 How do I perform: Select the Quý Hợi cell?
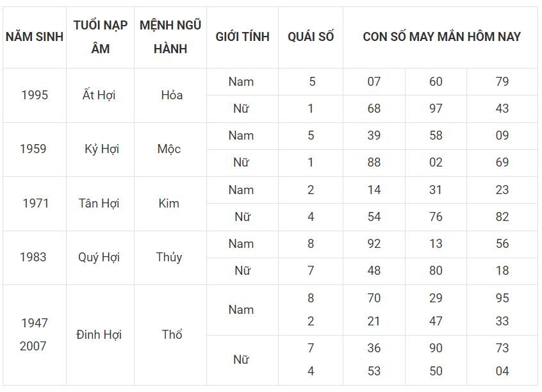click(99, 257)
